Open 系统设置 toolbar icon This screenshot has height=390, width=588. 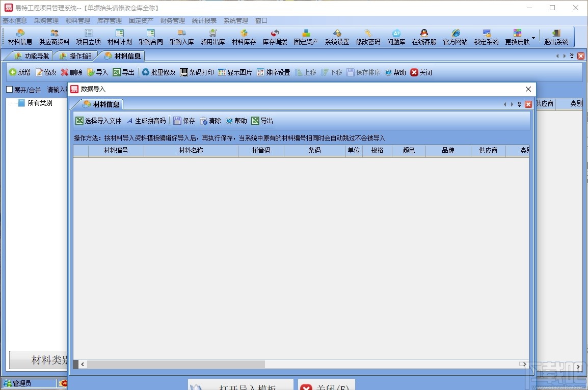(337, 37)
